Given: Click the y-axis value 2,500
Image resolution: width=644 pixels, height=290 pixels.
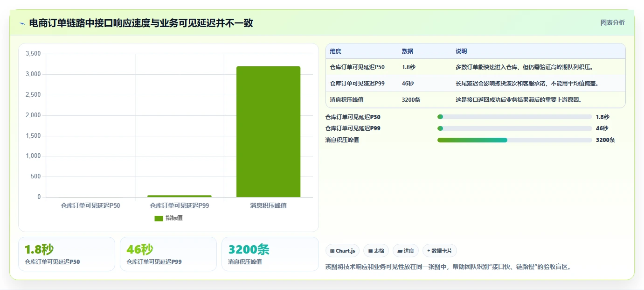Looking at the screenshot, I should click(33, 95).
